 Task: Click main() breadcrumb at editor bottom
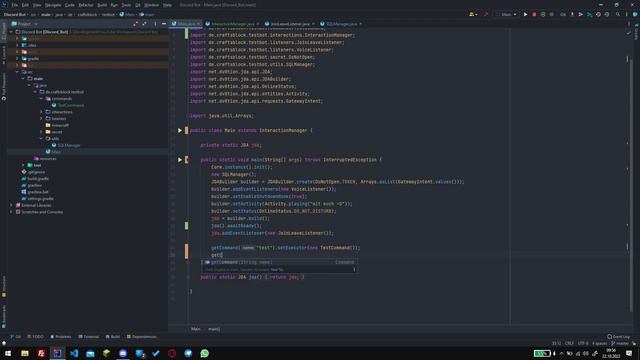tap(214, 329)
